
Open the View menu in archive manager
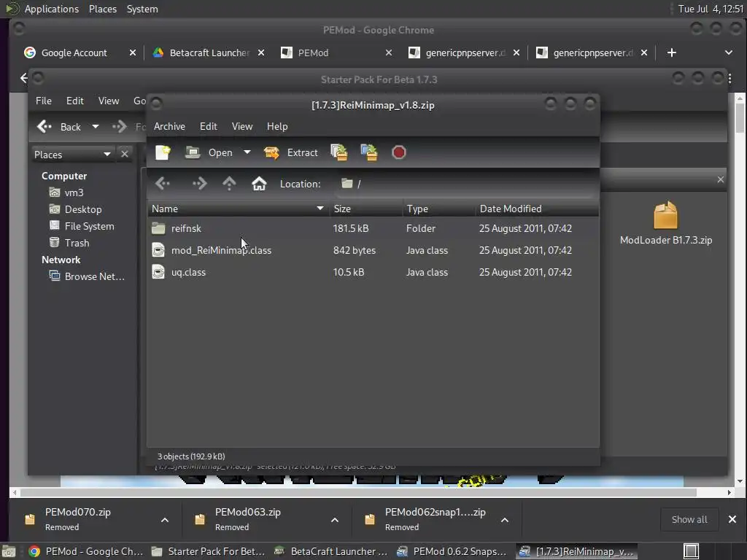pyautogui.click(x=242, y=126)
